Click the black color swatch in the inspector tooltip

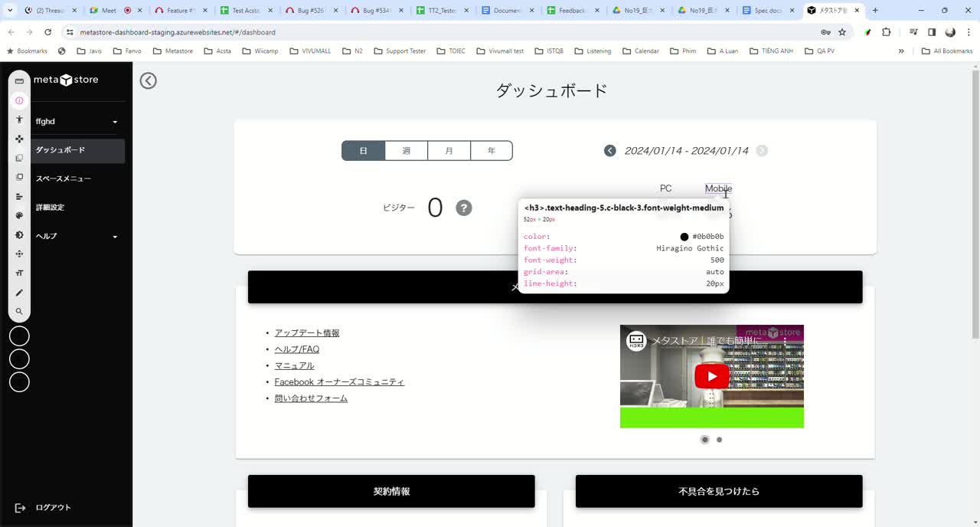[x=684, y=236]
